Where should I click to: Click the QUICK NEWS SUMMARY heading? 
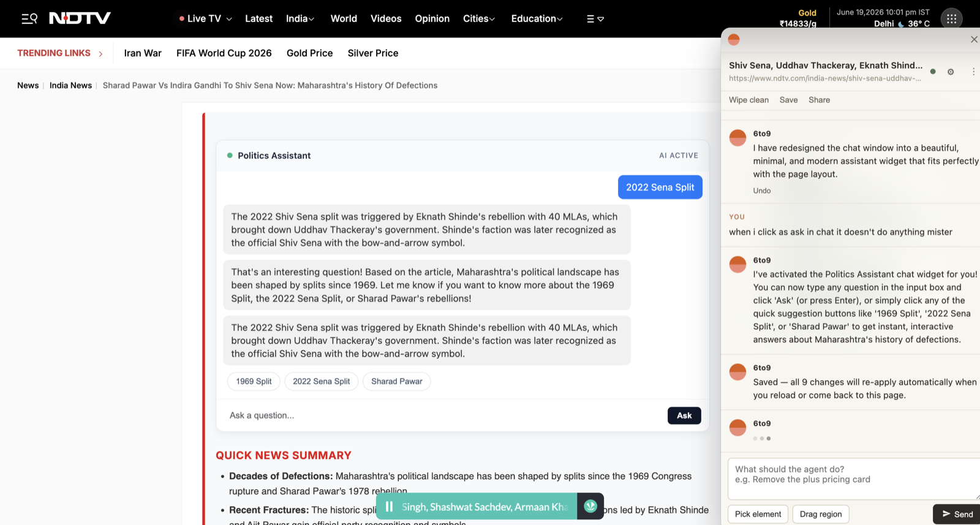(x=284, y=456)
